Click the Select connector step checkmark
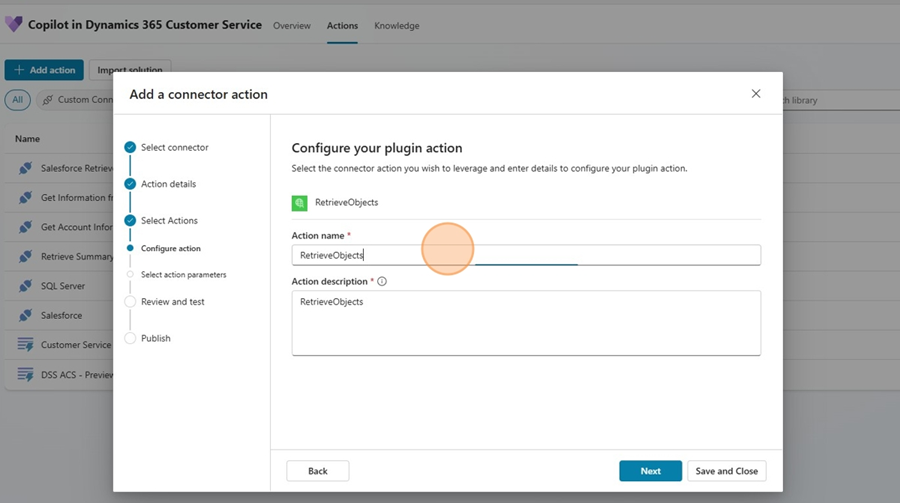The height and width of the screenshot is (503, 900). [130, 147]
